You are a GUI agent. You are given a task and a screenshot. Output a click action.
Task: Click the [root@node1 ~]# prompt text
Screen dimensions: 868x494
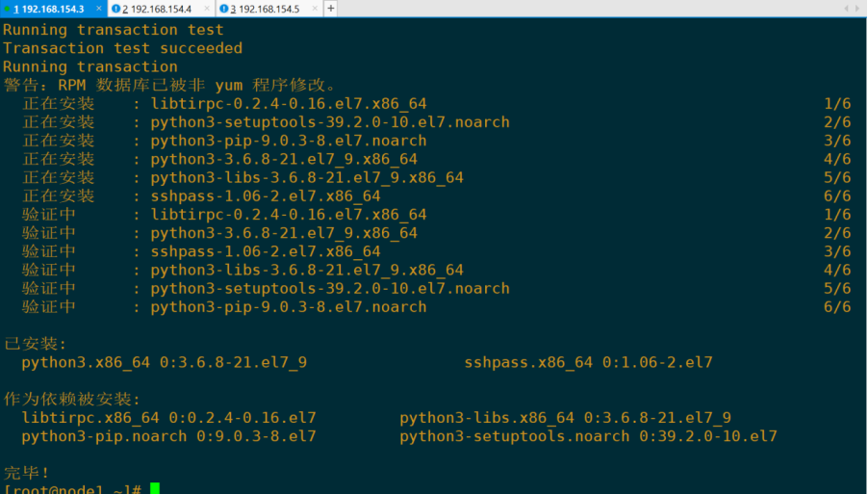point(72,489)
